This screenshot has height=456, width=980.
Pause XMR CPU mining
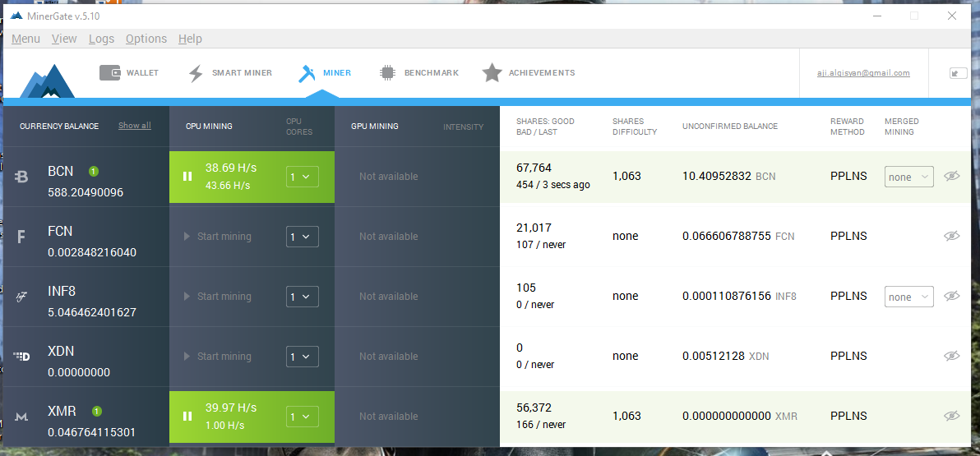coord(187,417)
